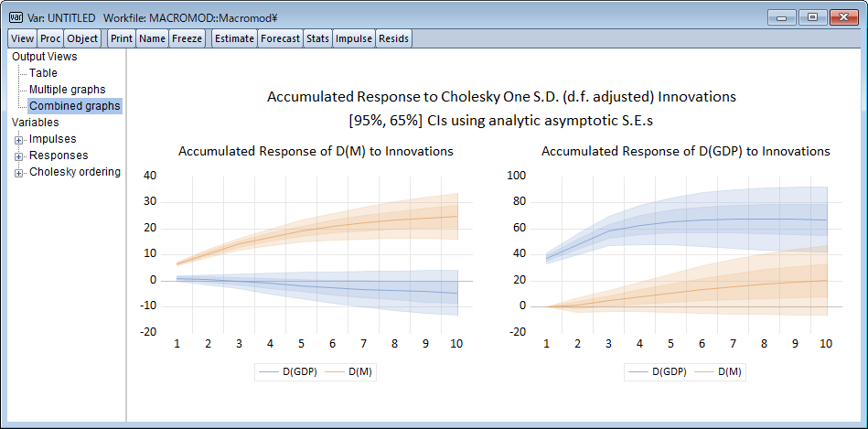Image resolution: width=868 pixels, height=429 pixels.
Task: Close the Var window
Action: [843, 17]
